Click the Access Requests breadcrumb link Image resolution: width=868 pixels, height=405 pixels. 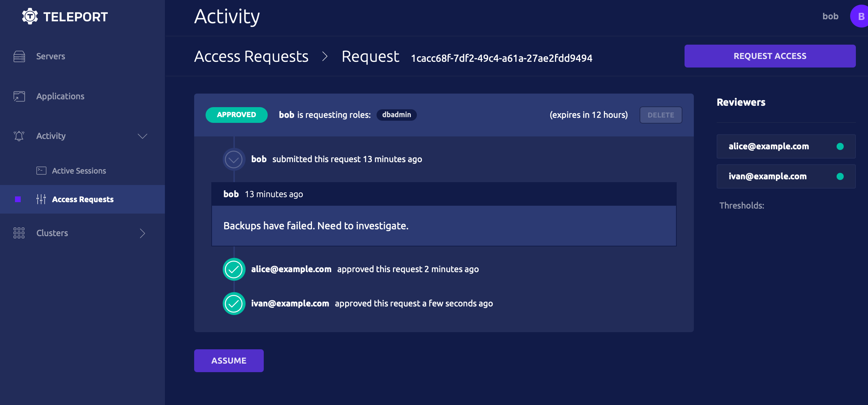[x=251, y=56]
